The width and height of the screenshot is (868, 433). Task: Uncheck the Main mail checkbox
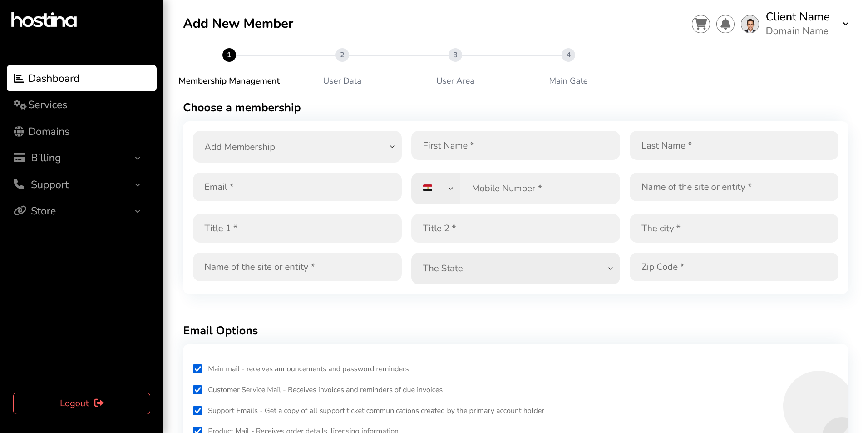click(x=197, y=369)
